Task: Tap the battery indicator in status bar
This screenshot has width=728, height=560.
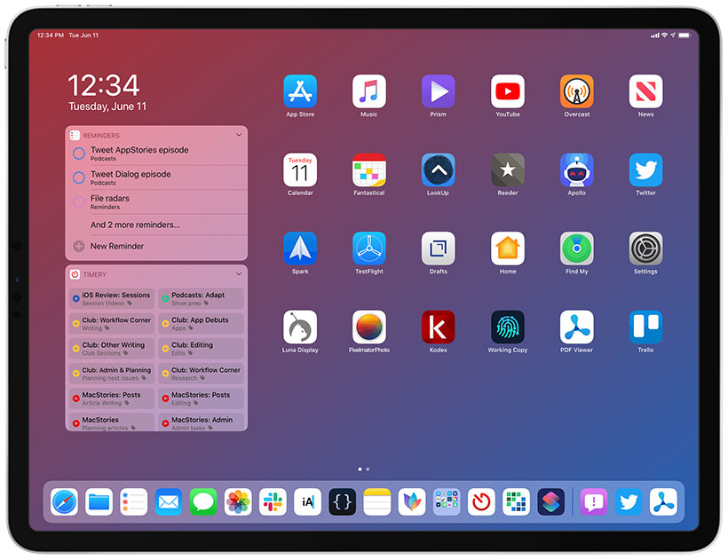Action: tap(684, 35)
